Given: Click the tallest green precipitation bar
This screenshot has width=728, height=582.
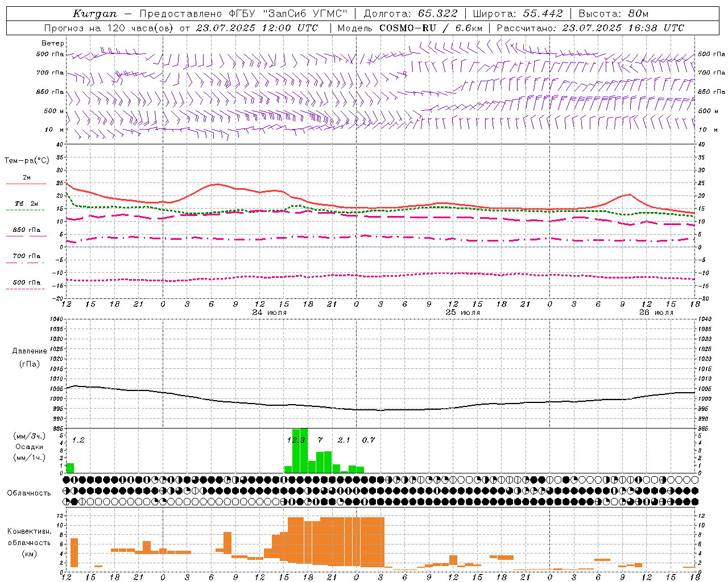Looking at the screenshot, I should pos(304,451).
